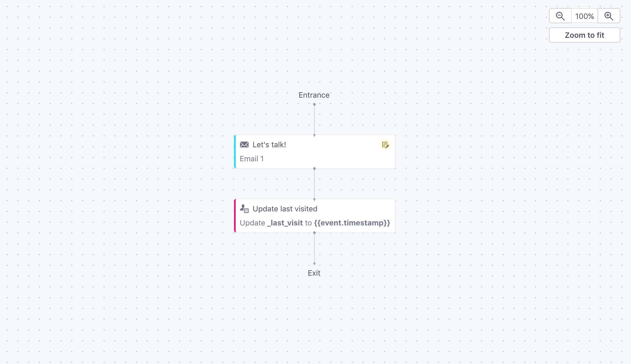Click the cyan stripe on email node
The height and width of the screenshot is (364, 631).
pos(235,152)
